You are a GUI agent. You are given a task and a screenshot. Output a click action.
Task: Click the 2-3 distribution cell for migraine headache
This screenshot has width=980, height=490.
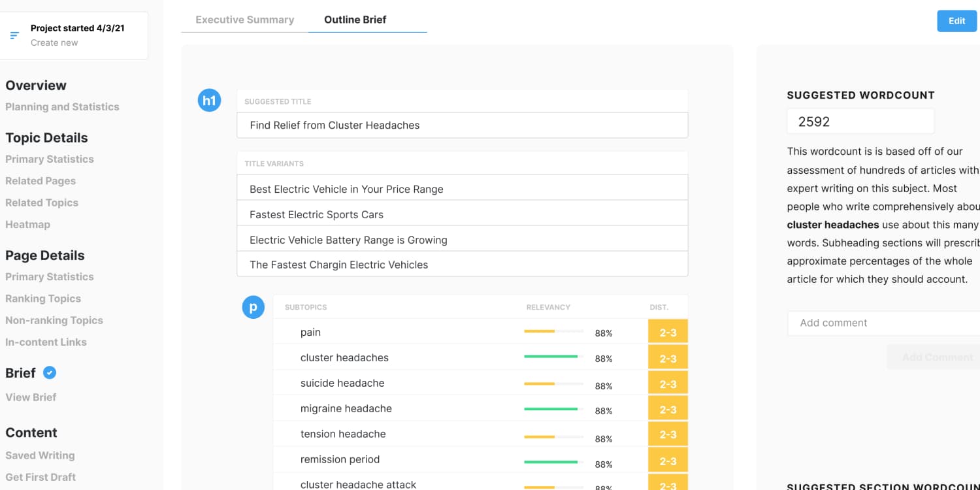tap(668, 410)
